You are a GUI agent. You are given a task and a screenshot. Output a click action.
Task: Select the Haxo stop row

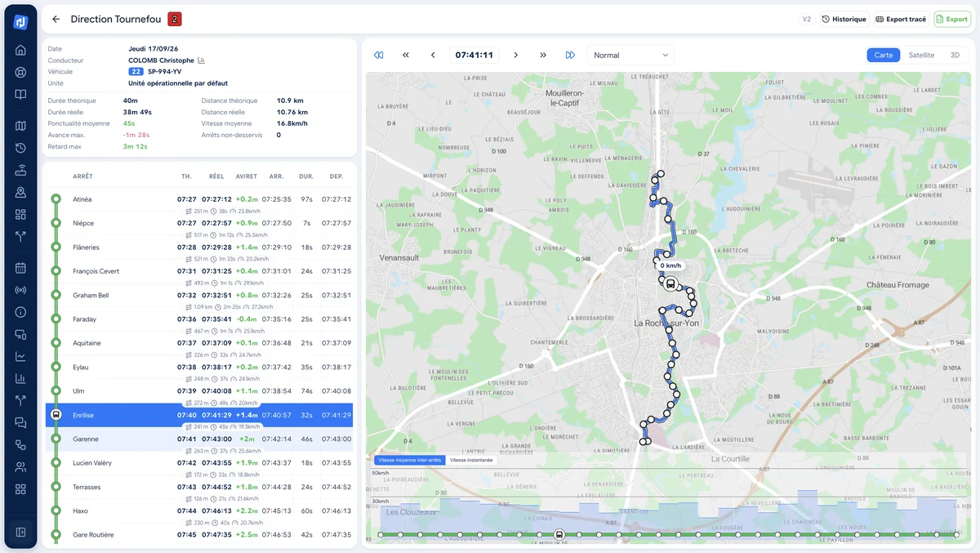point(199,511)
